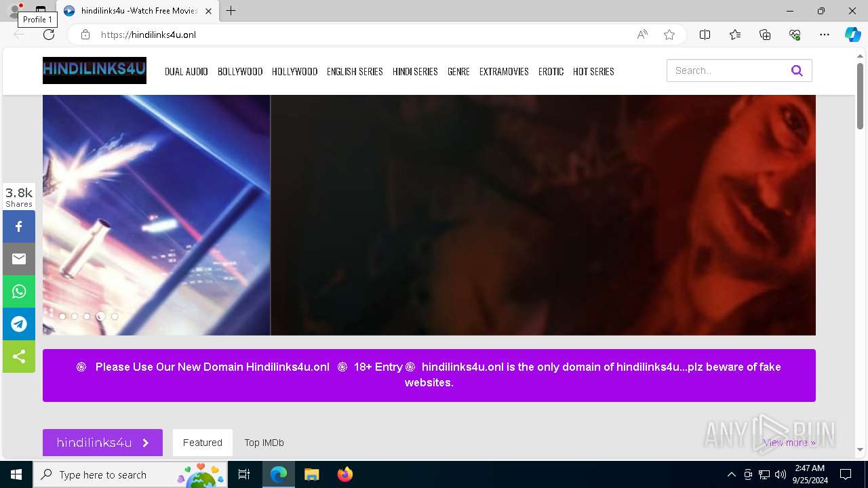Refresh the page in Edge
This screenshot has height=488, width=868.
49,35
